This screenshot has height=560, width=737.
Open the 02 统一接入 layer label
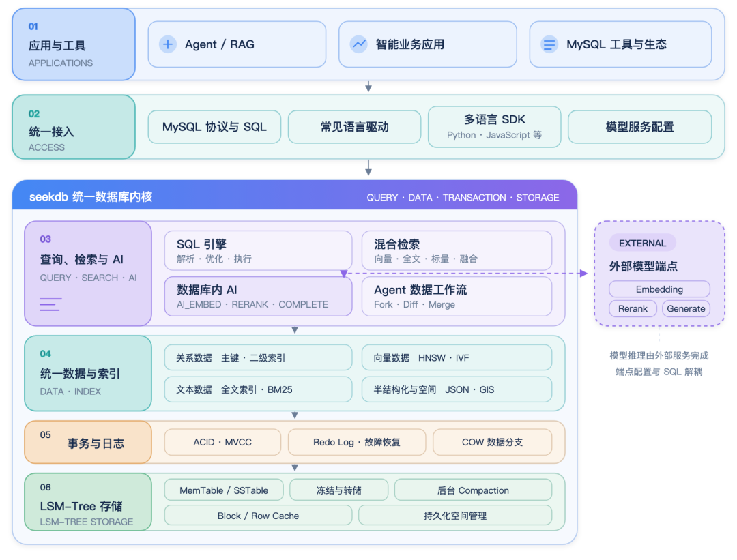tap(74, 127)
